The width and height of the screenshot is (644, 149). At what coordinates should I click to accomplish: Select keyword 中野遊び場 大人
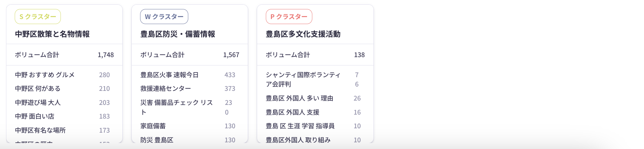coord(38,103)
